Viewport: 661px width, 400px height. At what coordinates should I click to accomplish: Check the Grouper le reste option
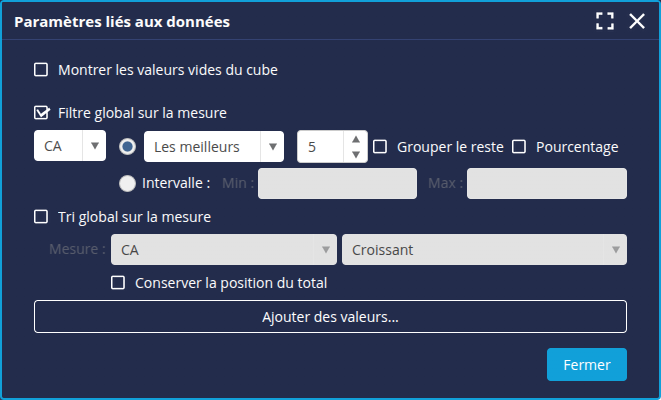click(380, 147)
